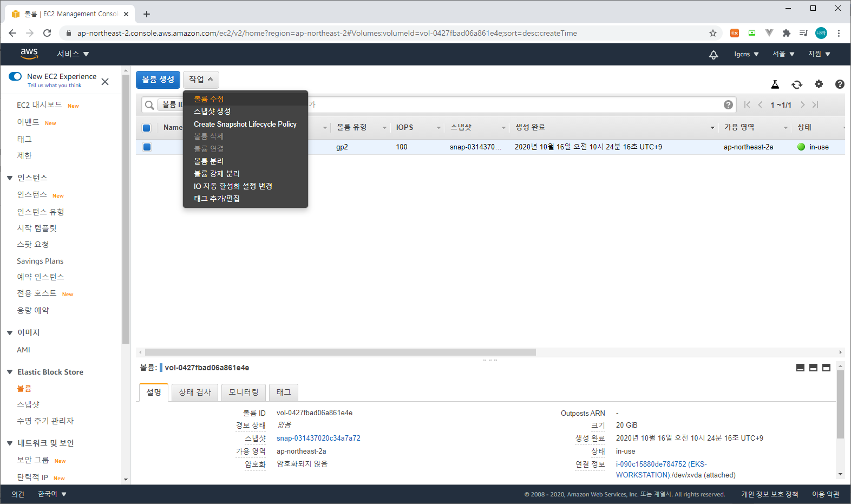Toggle the select-all checkbox in table header

click(146, 128)
